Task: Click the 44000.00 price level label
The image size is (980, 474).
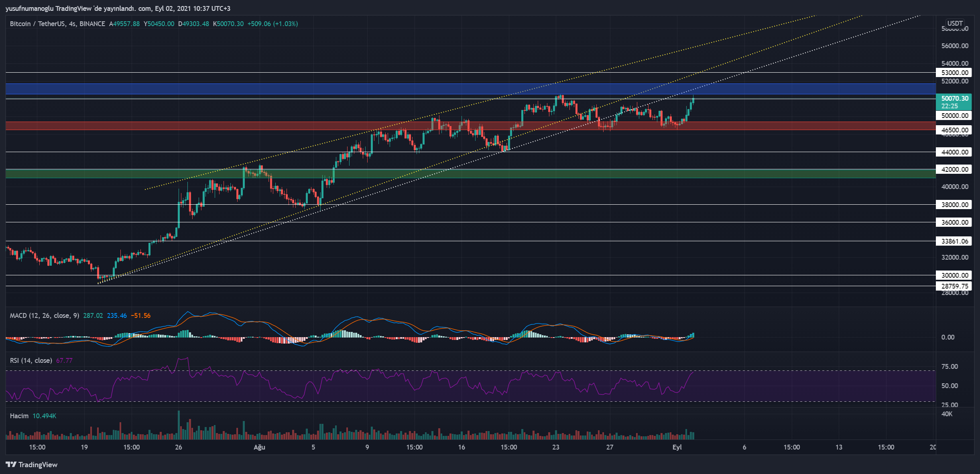Action: pyautogui.click(x=954, y=152)
